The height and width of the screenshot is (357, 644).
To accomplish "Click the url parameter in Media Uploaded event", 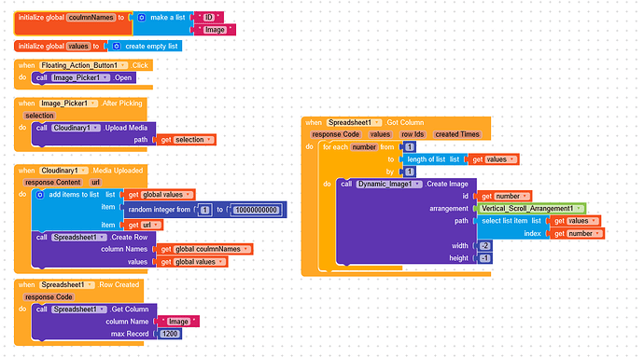I will point(95,182).
